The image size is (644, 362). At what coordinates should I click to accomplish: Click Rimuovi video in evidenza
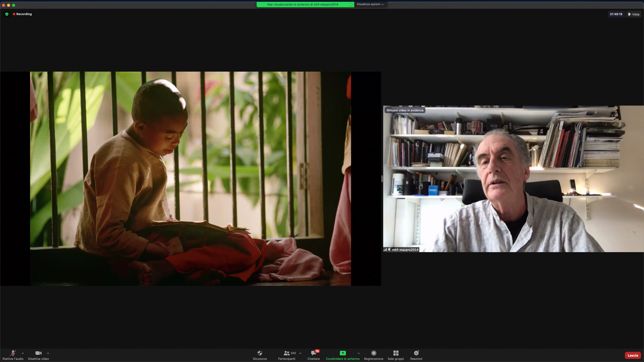(405, 110)
